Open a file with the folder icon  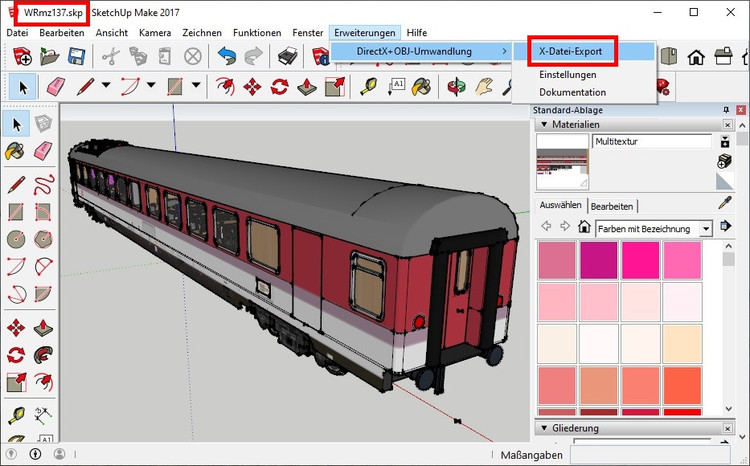coord(50,56)
